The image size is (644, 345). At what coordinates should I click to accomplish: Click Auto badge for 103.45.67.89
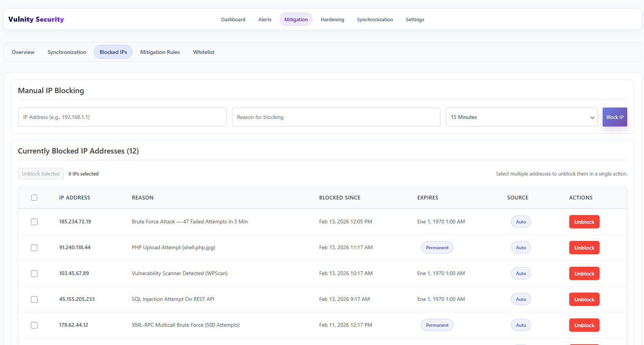coord(521,274)
